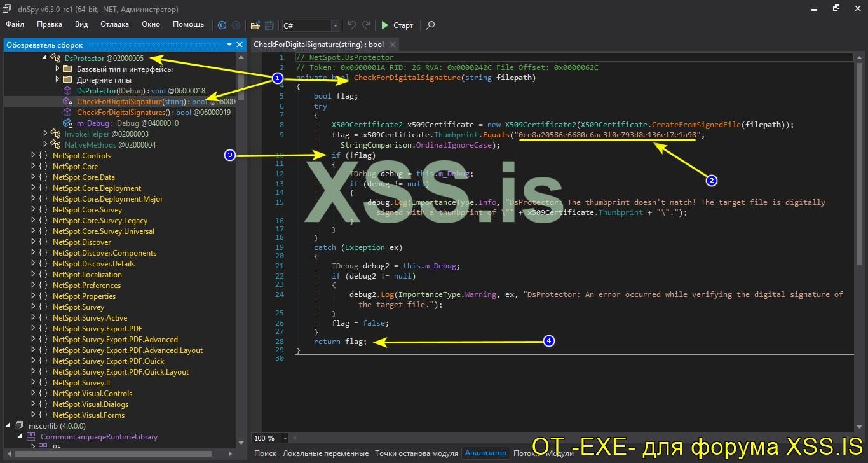Switch to the Поиск bottom tab
This screenshot has height=463, width=868.
coord(266,453)
